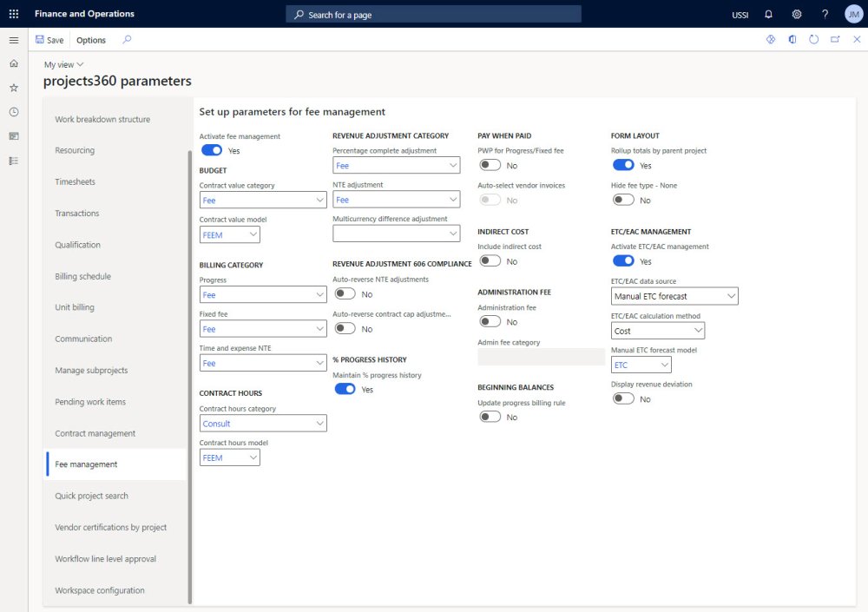
Task: Select Manage subprojects tab
Action: point(116,370)
